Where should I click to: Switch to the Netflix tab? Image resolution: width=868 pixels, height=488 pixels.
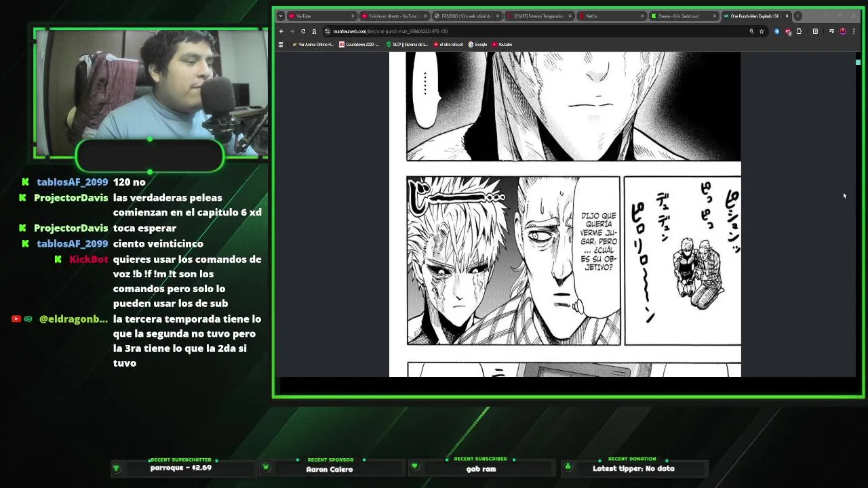(x=612, y=16)
